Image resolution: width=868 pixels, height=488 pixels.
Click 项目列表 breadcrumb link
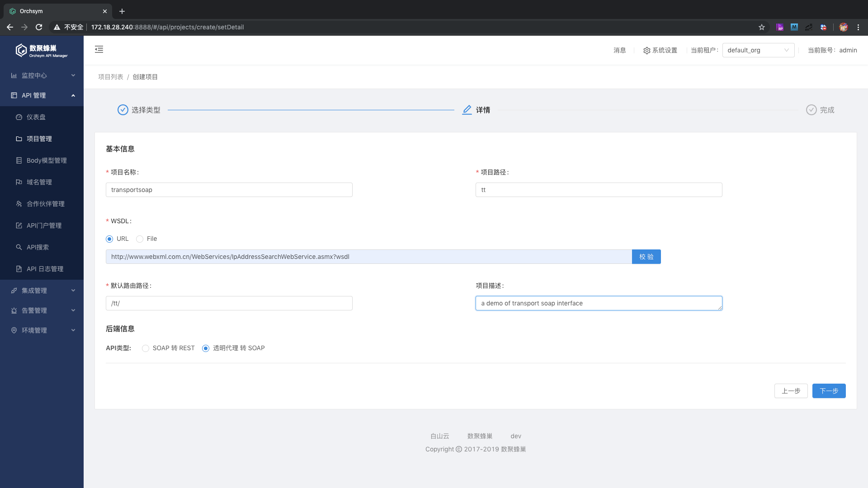[x=110, y=77]
